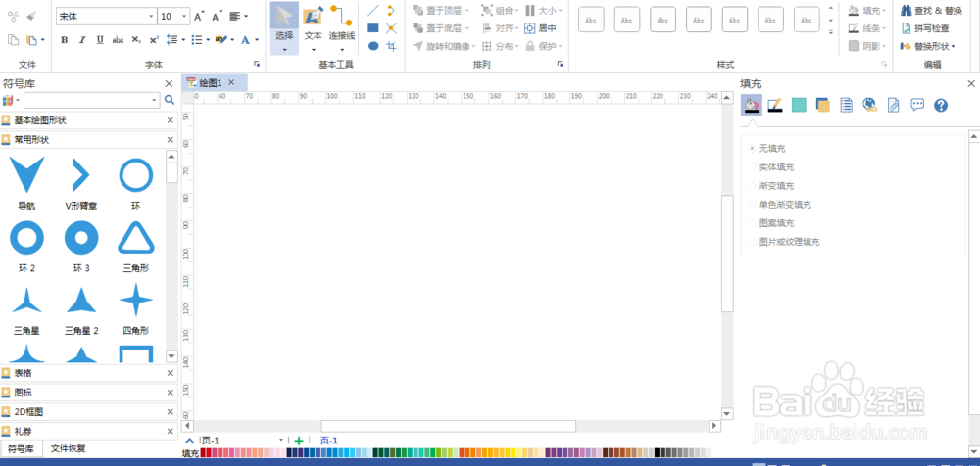Choose the 导航 shape thumbnail
980x466 pixels.
(26, 175)
